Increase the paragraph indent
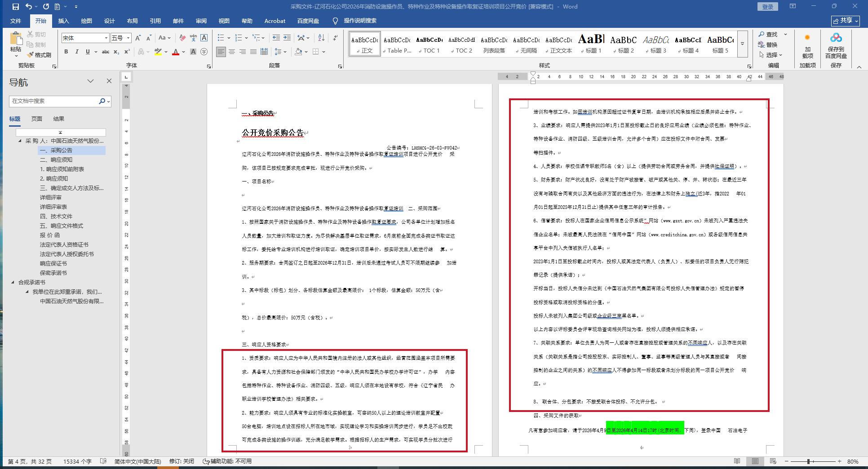The height and width of the screenshot is (469, 868). coord(287,38)
